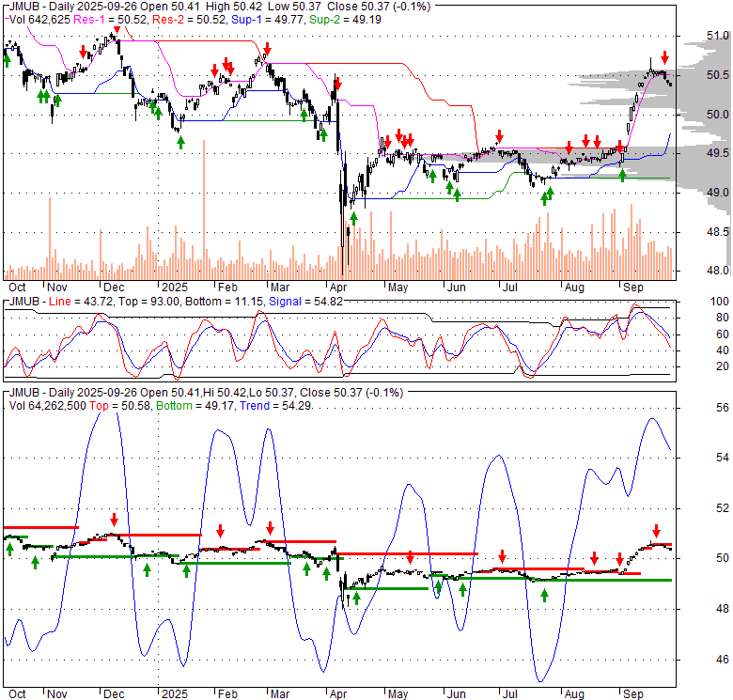733x700 pixels.
Task: Click the 20 level on the oscillator axis
Action: pos(723,366)
